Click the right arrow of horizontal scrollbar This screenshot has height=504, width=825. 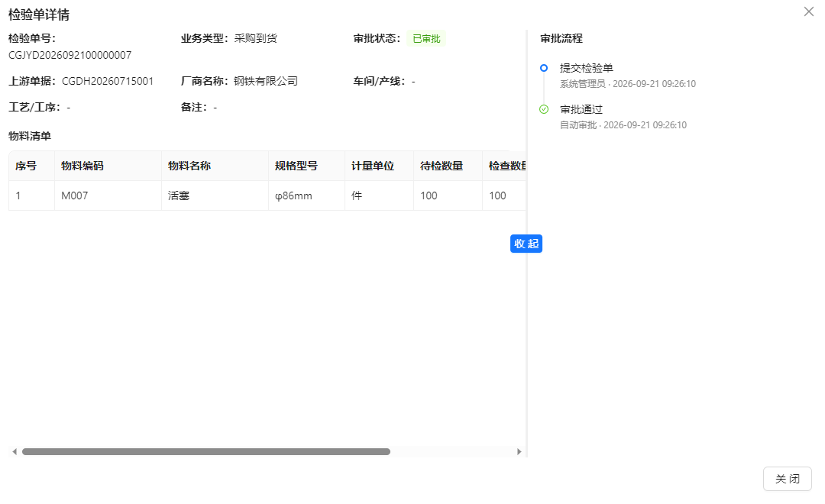[x=519, y=451]
